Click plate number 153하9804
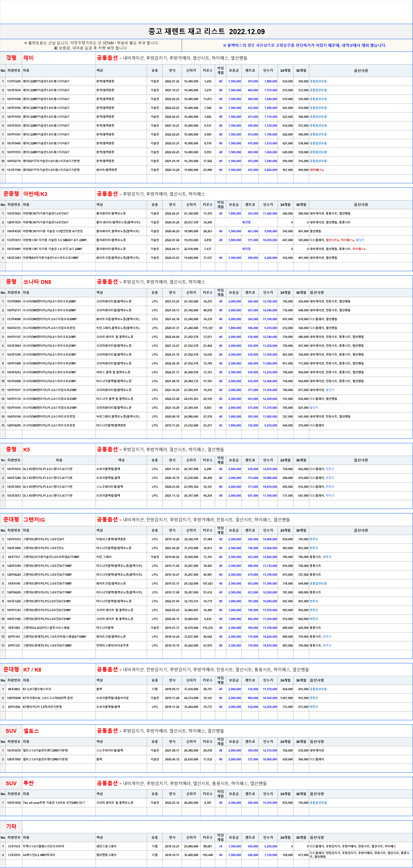This screenshot has height=868, width=413. click(14, 302)
